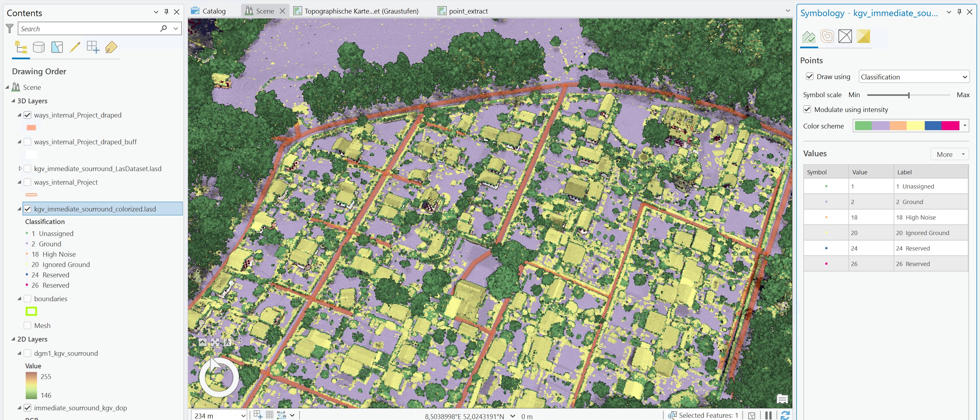
Task: Enable boundaries layer visibility
Action: [x=27, y=299]
